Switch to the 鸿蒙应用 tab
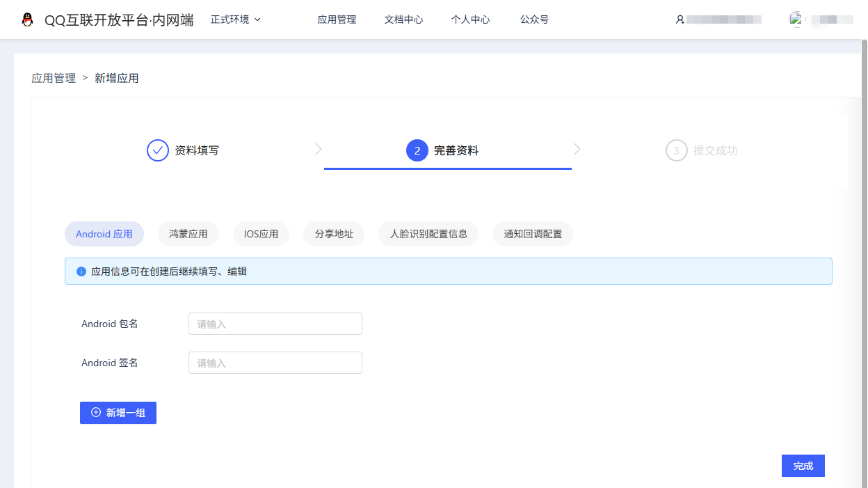This screenshot has width=868, height=488. (x=188, y=234)
